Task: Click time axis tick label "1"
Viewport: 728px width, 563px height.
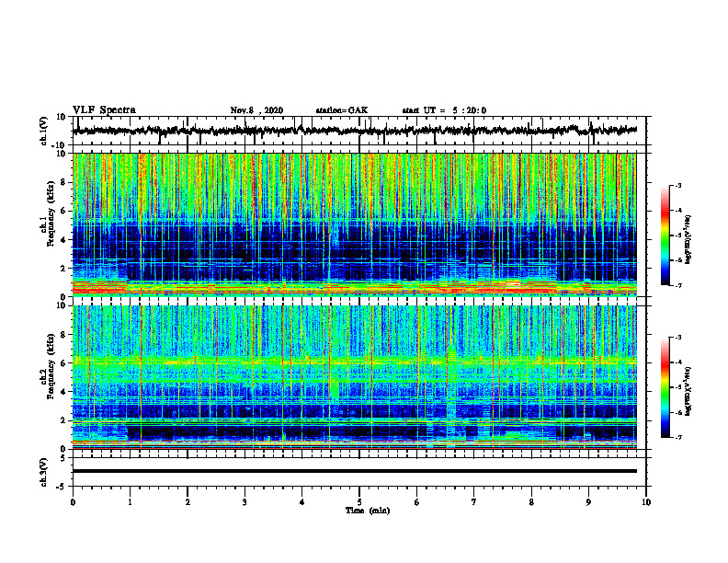Action: click(130, 502)
